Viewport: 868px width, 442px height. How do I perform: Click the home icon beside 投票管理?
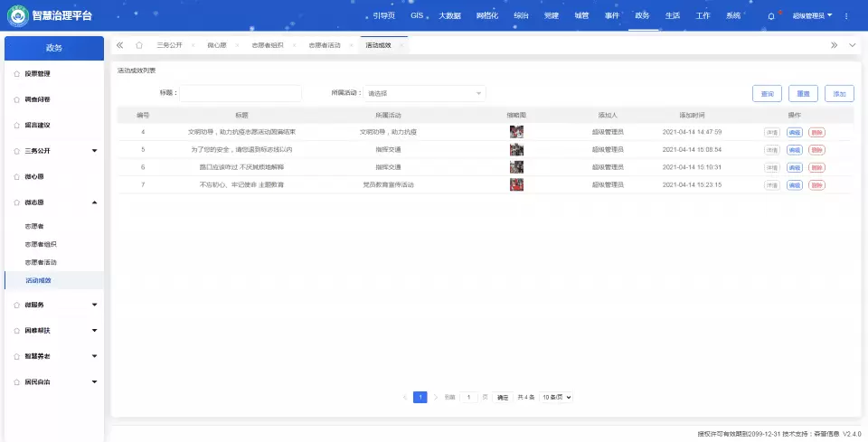click(x=16, y=73)
